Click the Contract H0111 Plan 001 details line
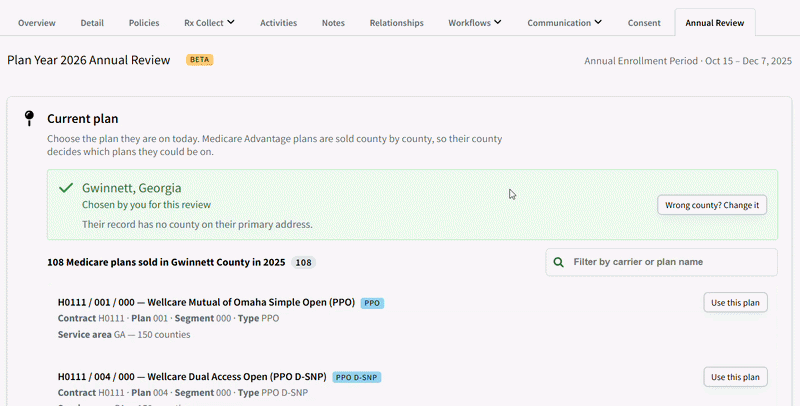The height and width of the screenshot is (406, 800). 168,318
